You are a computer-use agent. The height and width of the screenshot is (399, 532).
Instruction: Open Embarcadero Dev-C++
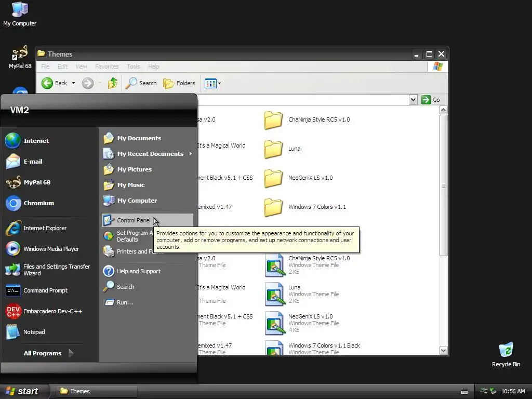click(49, 311)
